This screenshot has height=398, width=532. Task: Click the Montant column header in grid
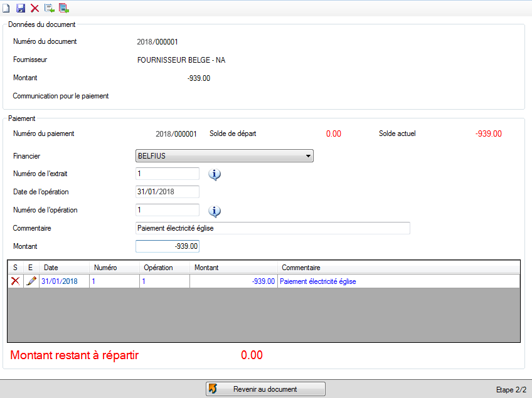pyautogui.click(x=234, y=268)
